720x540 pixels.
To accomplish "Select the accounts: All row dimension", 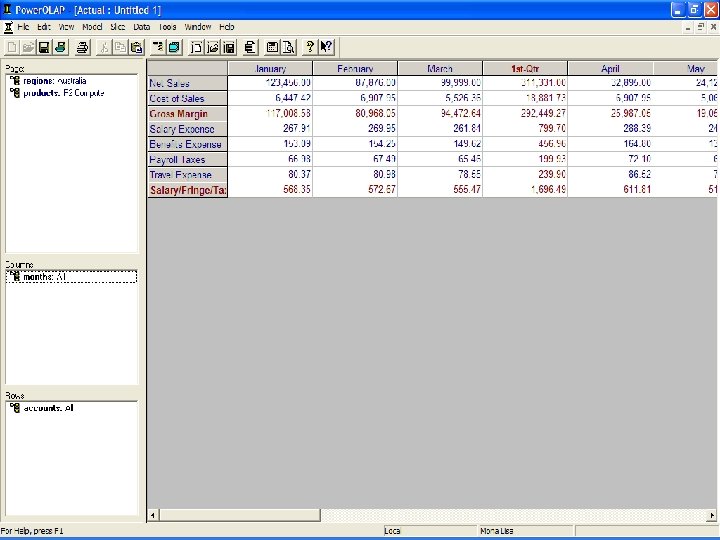I will (42, 408).
